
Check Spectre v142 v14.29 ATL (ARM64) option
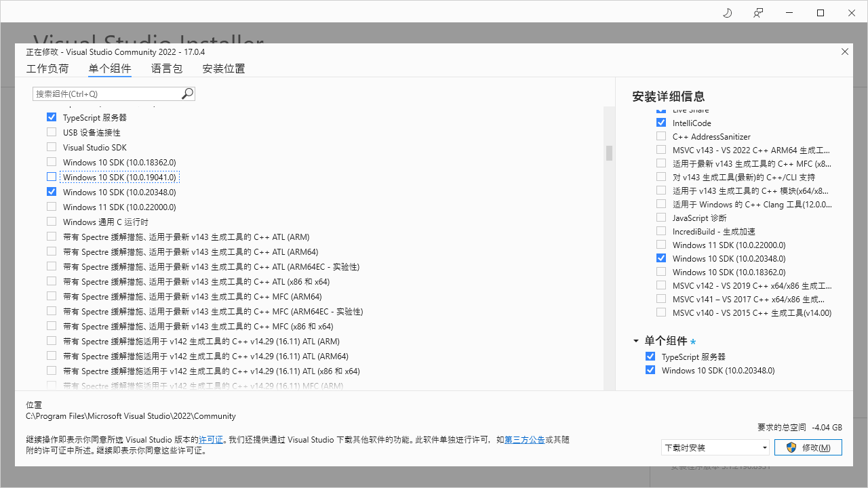click(52, 356)
